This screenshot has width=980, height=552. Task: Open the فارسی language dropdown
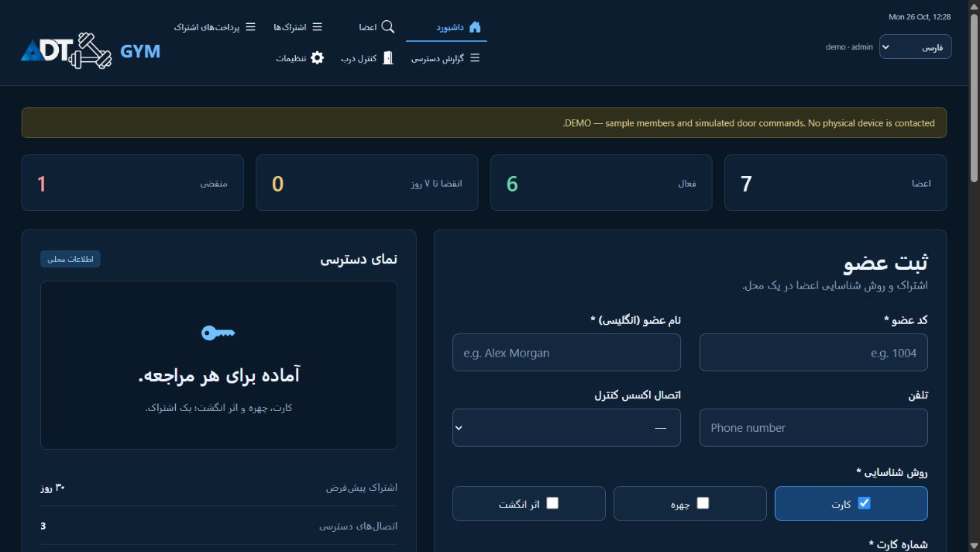[916, 47]
